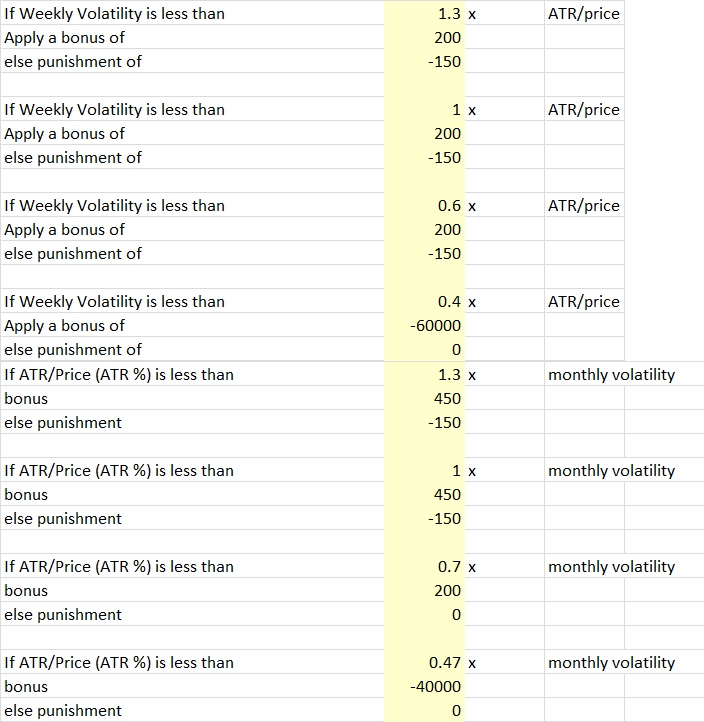Click the 200 bonus under 0.7 multiplier
The image size is (704, 722).
pyautogui.click(x=424, y=590)
